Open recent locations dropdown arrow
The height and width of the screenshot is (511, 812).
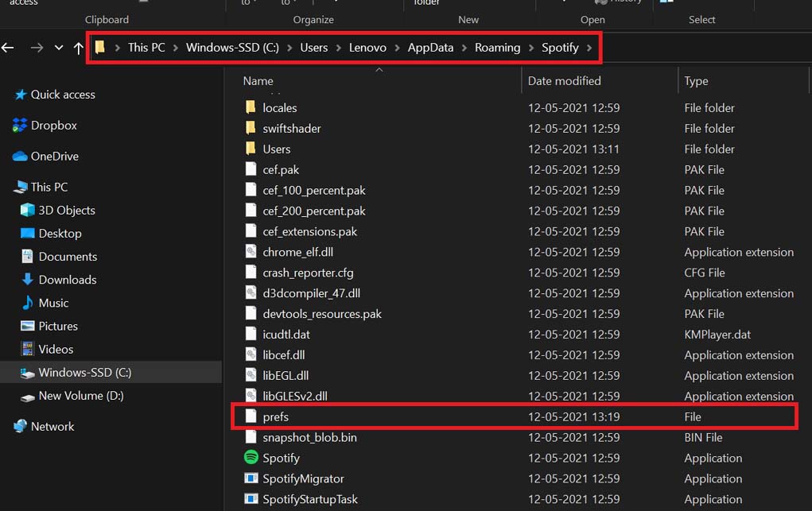(x=59, y=48)
